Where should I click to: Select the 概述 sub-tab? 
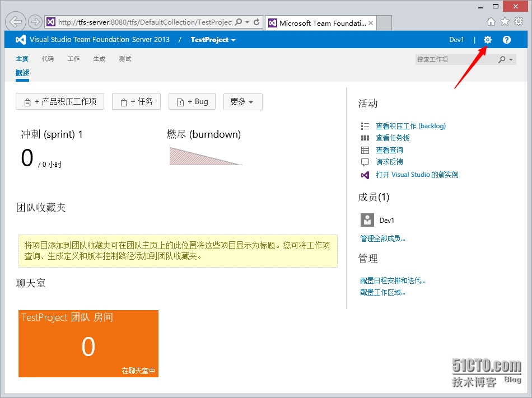(x=22, y=73)
